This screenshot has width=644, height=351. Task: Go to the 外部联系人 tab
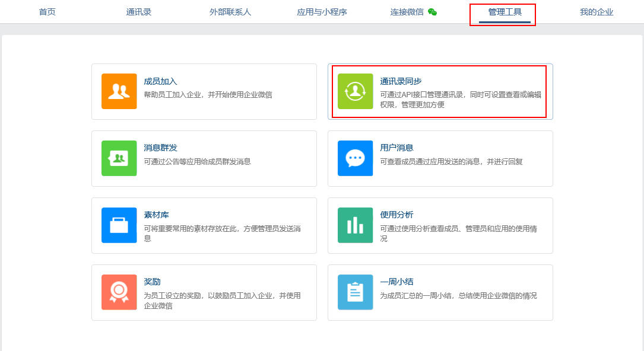(x=230, y=12)
